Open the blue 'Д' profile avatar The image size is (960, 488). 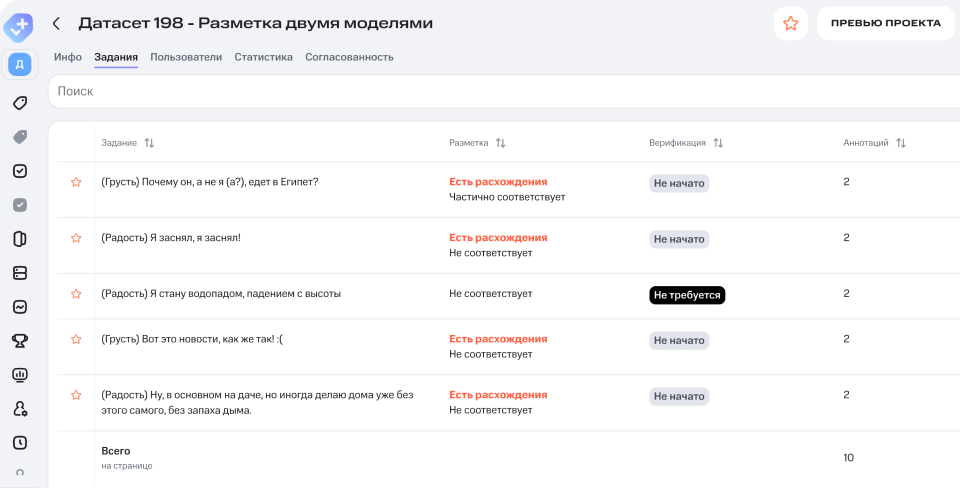coord(20,64)
